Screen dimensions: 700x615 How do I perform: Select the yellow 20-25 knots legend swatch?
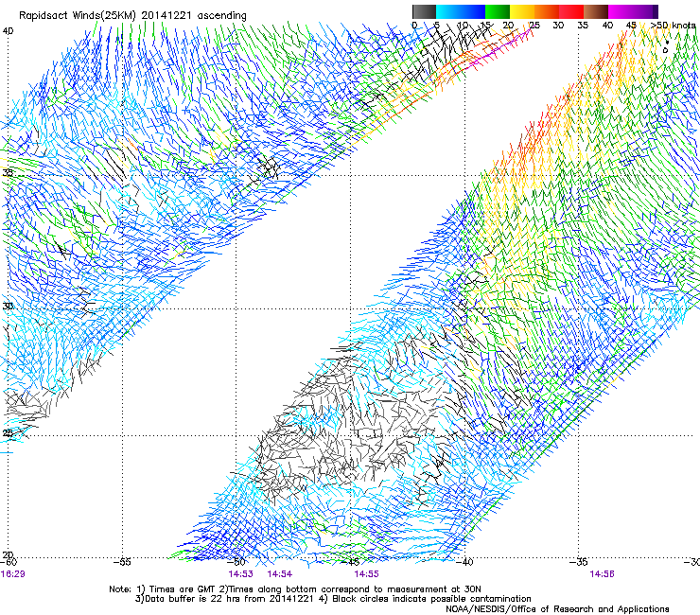(522, 11)
